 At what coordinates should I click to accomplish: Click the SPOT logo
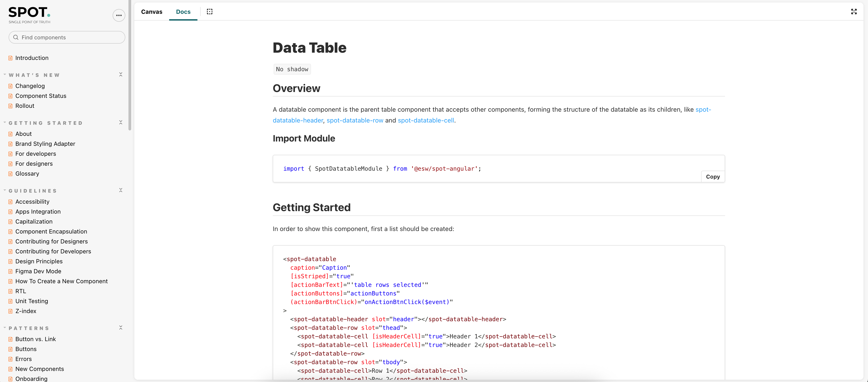(x=29, y=15)
